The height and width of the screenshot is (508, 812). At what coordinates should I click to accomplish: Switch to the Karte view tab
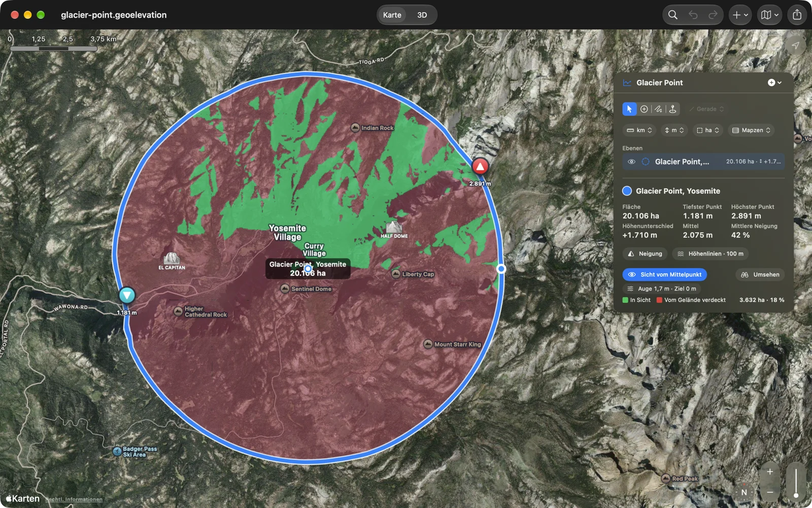pos(392,15)
